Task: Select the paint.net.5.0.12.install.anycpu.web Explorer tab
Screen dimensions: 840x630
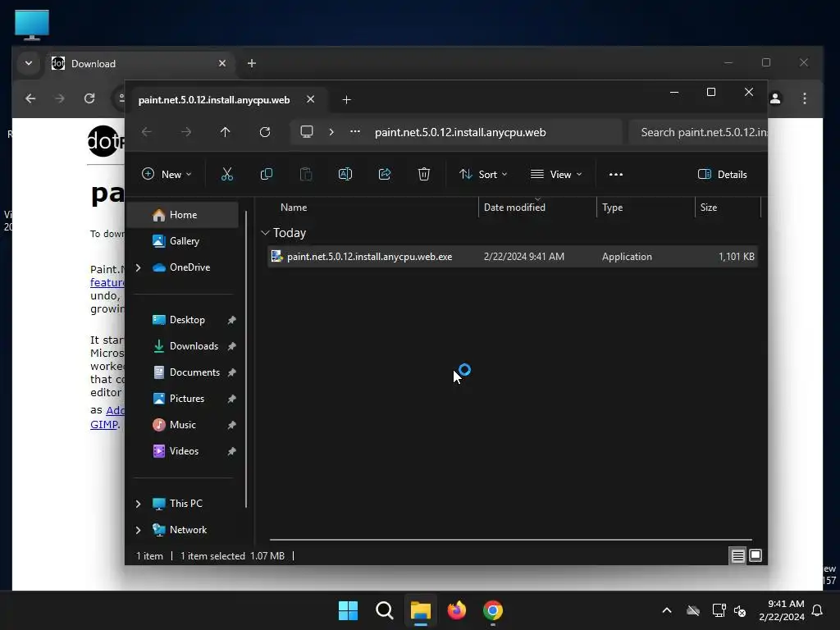Action: point(214,99)
